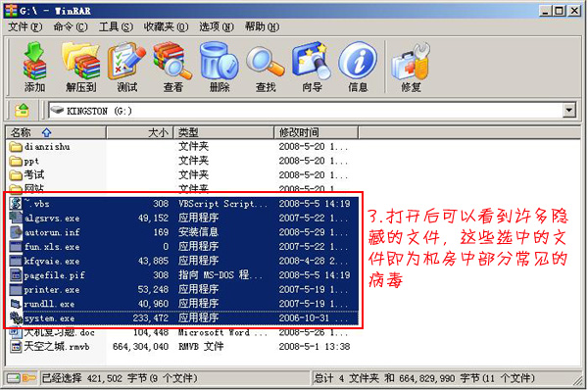
Task: Click the Test (测试) toolbar icon
Action: [126, 62]
